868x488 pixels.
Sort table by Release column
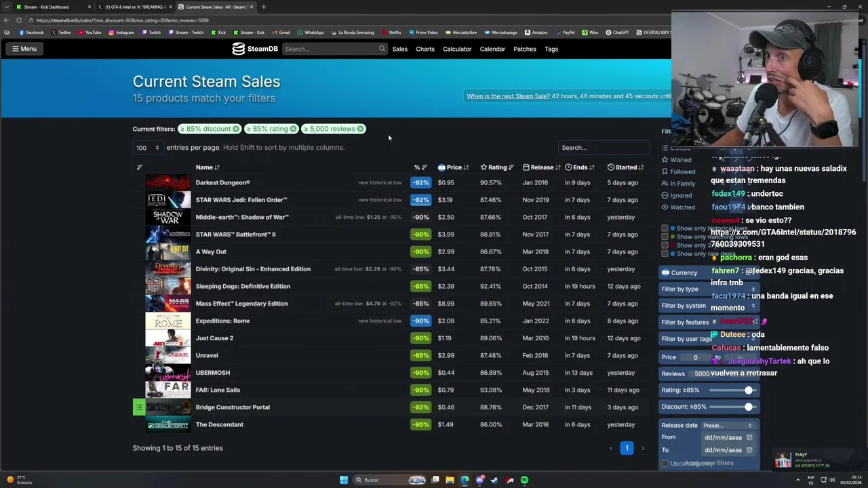(x=542, y=167)
